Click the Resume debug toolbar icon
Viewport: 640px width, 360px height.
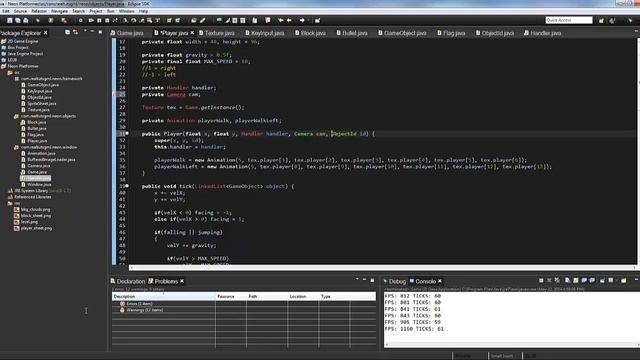click(x=91, y=20)
